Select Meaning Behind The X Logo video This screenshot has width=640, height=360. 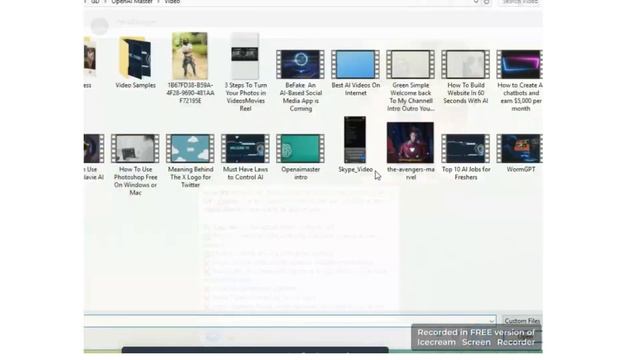pos(190,160)
